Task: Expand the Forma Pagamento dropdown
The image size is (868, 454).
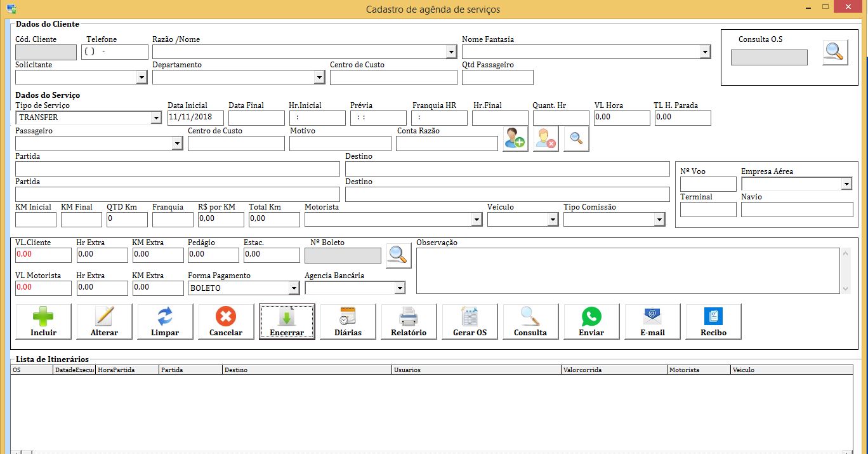Action: (x=293, y=288)
